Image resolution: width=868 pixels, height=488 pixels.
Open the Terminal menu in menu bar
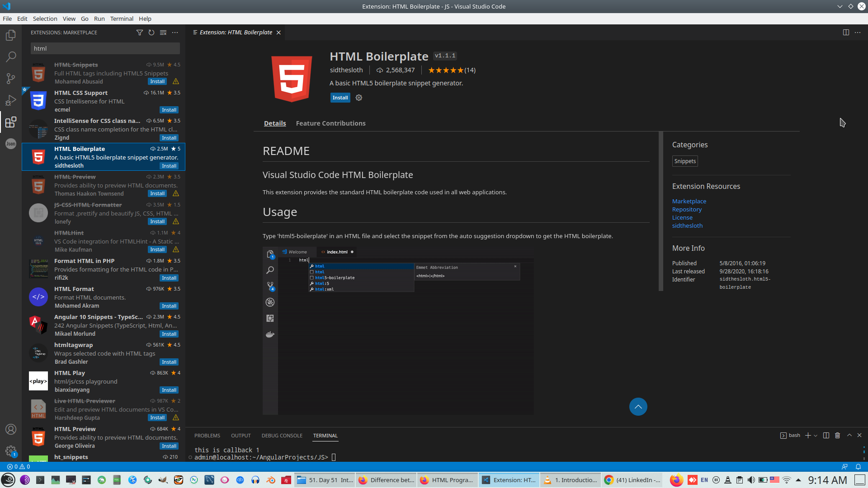pos(122,19)
